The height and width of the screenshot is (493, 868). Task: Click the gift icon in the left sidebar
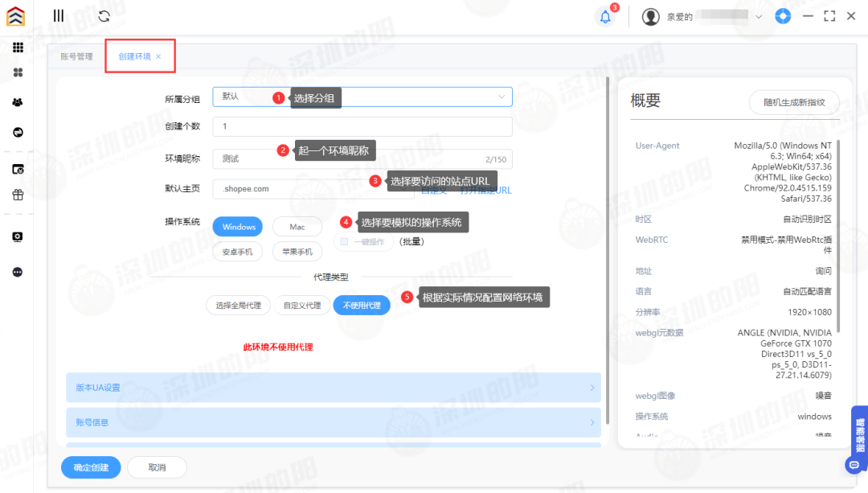(17, 193)
